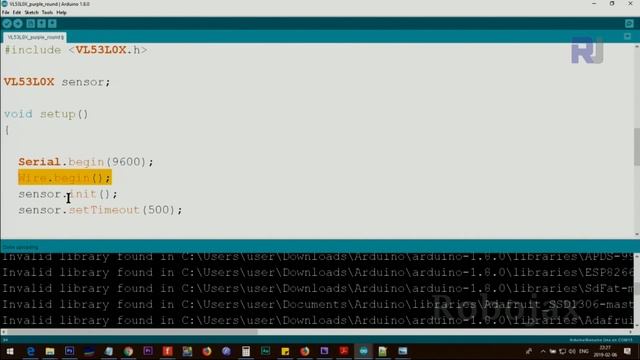Open Microsoft Edge from taskbar

pos(31,351)
